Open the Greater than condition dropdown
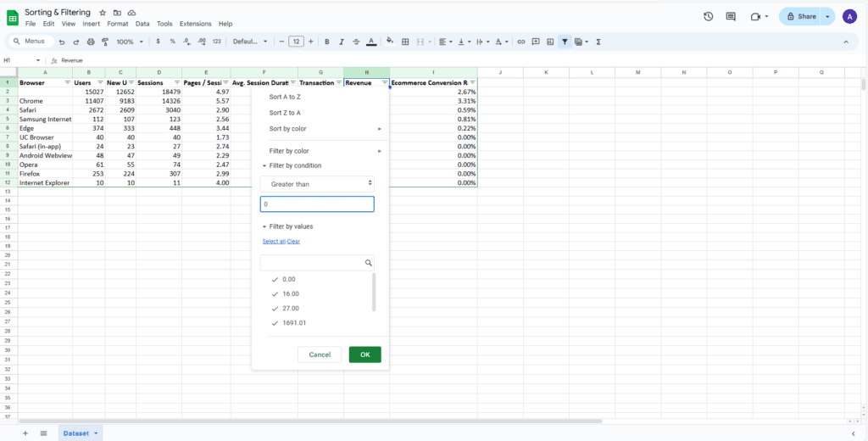The width and height of the screenshot is (868, 441). click(317, 184)
